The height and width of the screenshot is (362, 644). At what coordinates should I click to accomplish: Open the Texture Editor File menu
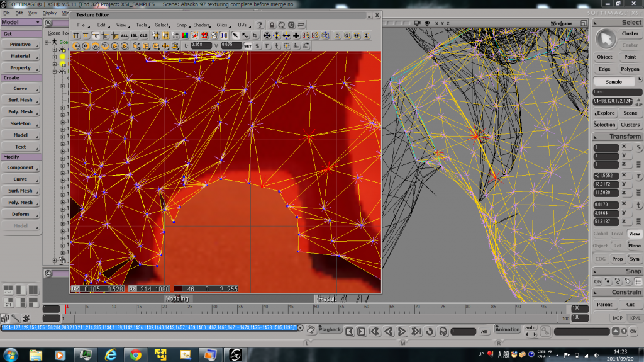[81, 25]
